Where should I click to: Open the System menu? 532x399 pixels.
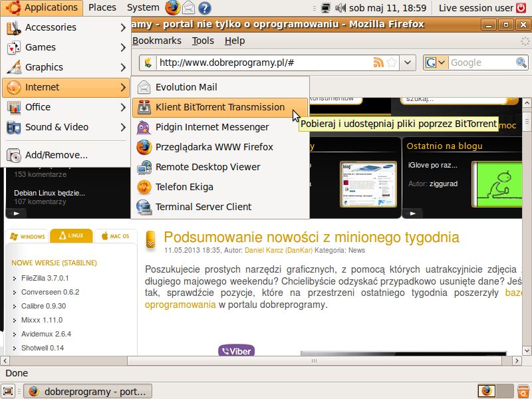point(143,7)
